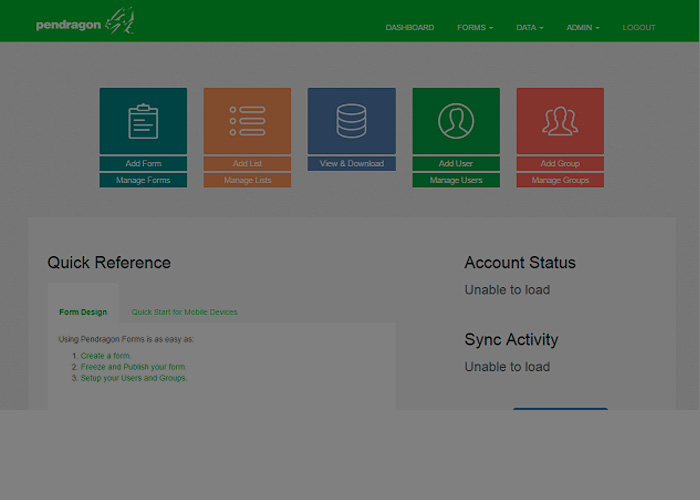Click the Manage Lists button
This screenshot has width=700, height=500.
point(247,180)
